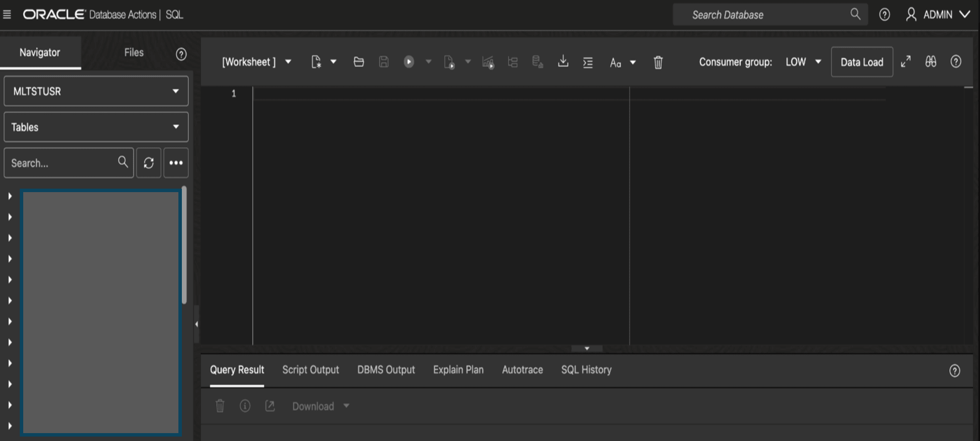This screenshot has width=980, height=441.
Task: Open query results in a new tab
Action: 270,406
